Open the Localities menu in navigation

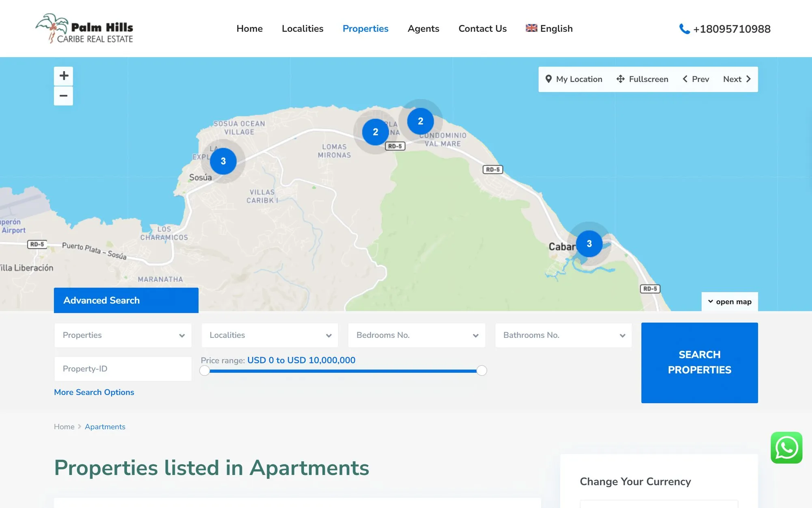(302, 28)
